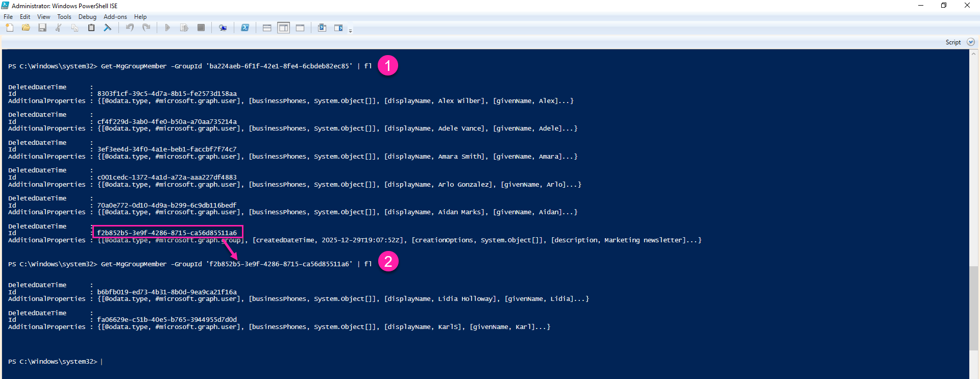Screen dimensions: 980x379
Task: Open the Debug menu
Action: coord(87,17)
